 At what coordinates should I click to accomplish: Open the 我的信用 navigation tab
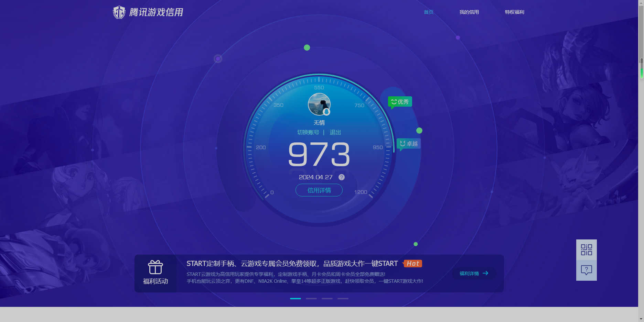469,12
